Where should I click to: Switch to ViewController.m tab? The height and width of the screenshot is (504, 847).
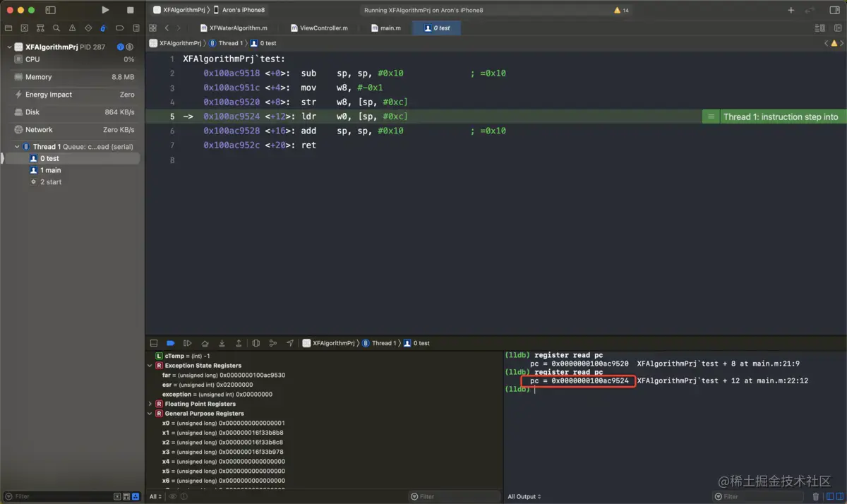(319, 28)
